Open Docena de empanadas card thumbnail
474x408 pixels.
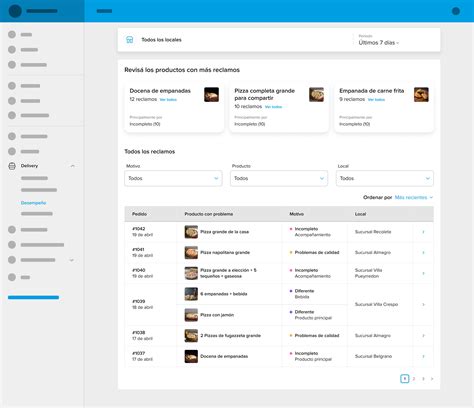(211, 95)
